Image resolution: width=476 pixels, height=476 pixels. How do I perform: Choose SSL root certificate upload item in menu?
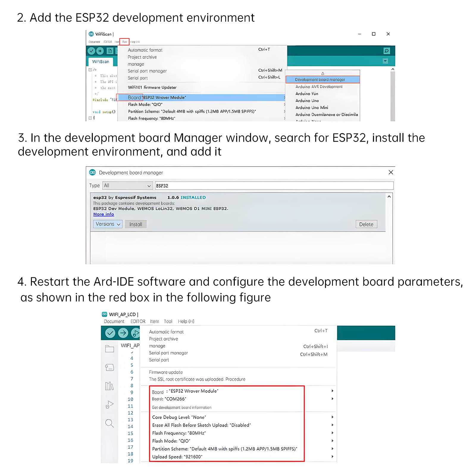tap(197, 379)
